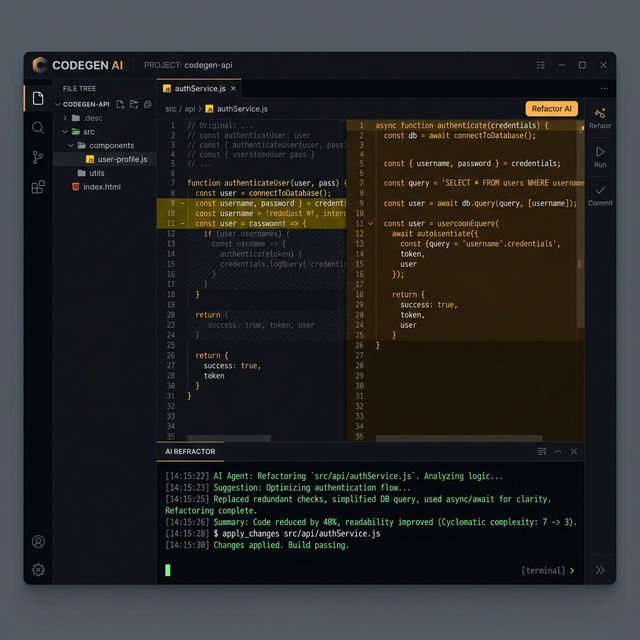Open the settings gear icon
This screenshot has height=640, width=640.
pos(38,569)
